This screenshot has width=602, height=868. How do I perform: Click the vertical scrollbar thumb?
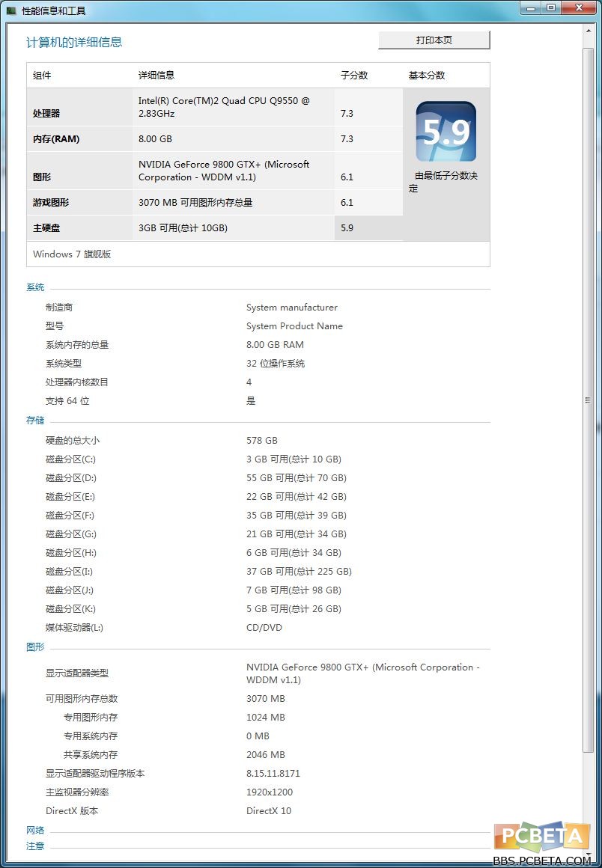(588, 400)
